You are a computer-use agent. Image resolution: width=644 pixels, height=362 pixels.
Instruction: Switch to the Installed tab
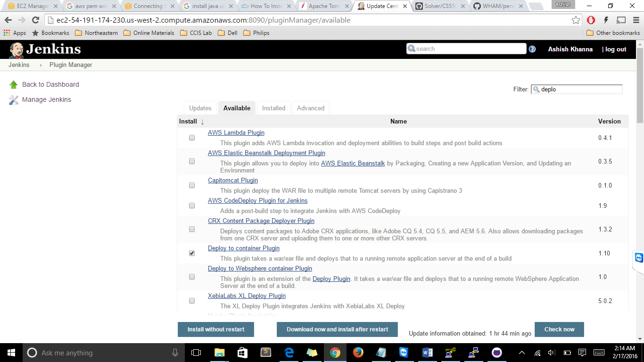[x=273, y=108]
